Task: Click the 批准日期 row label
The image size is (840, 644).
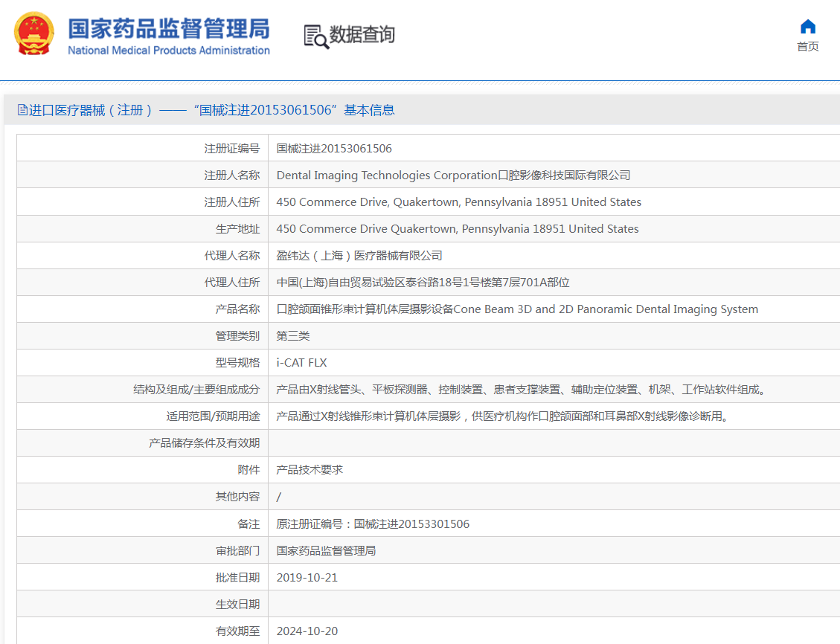Action: 237,578
